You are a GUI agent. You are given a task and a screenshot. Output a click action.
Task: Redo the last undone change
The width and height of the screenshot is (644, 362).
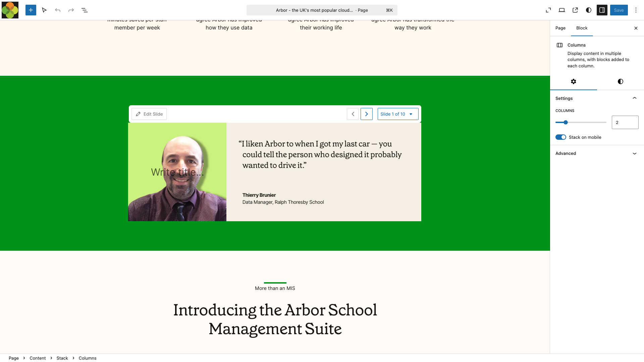(71, 10)
